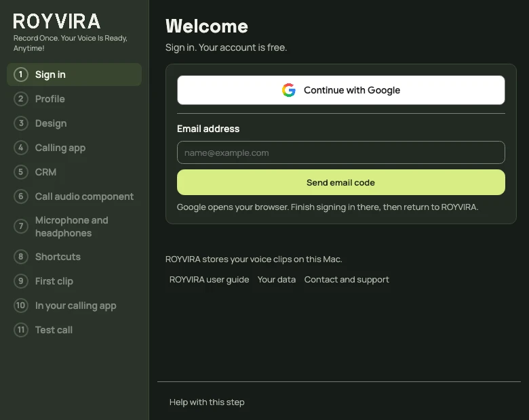Click the step 11 number circle
This screenshot has height=420, width=529.
click(21, 330)
